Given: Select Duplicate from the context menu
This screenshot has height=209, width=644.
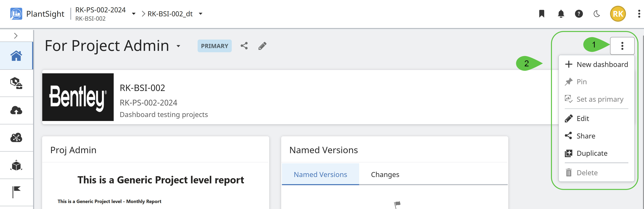Looking at the screenshot, I should [592, 153].
